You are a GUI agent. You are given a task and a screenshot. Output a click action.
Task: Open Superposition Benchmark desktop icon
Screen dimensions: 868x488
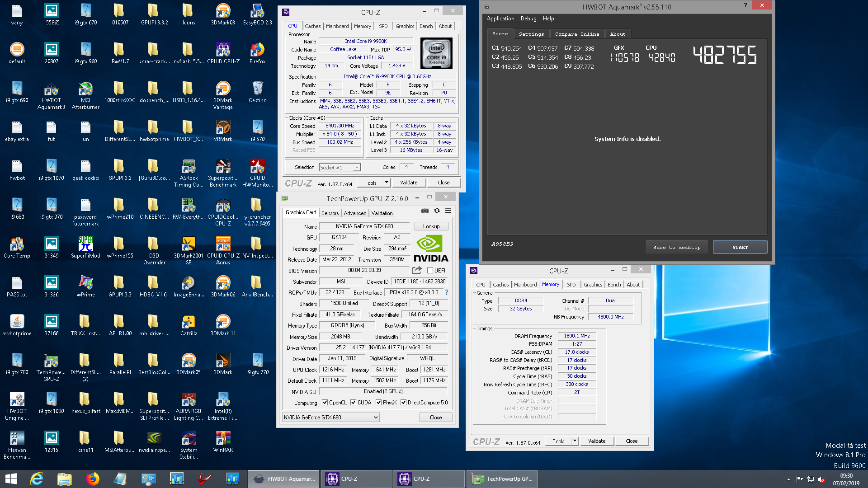coord(223,174)
